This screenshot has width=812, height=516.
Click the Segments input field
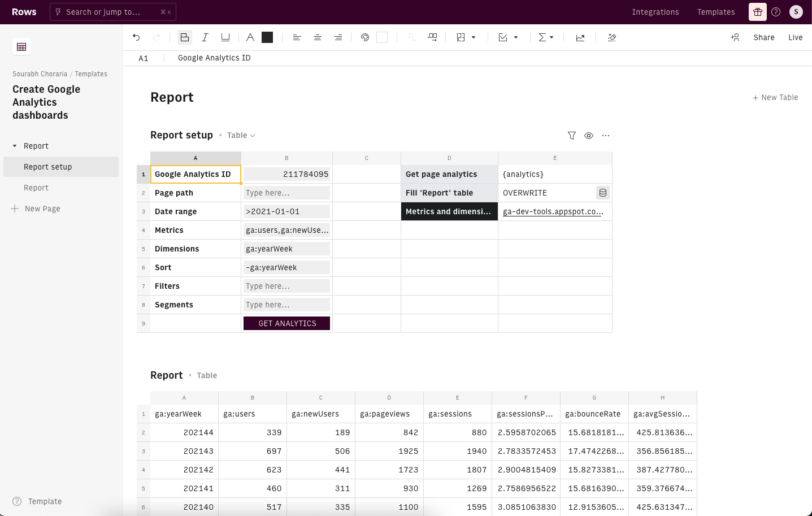pyautogui.click(x=286, y=305)
